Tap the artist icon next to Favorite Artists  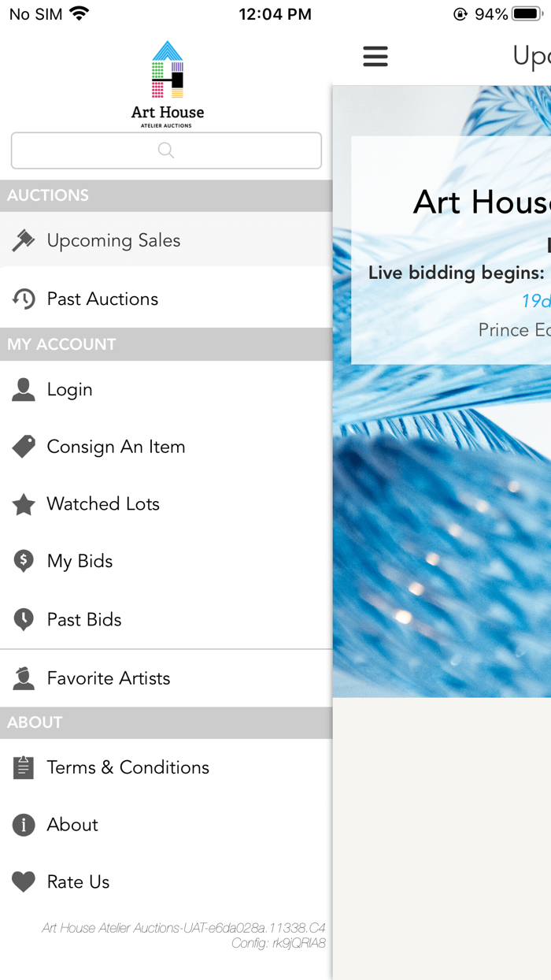pyautogui.click(x=23, y=677)
